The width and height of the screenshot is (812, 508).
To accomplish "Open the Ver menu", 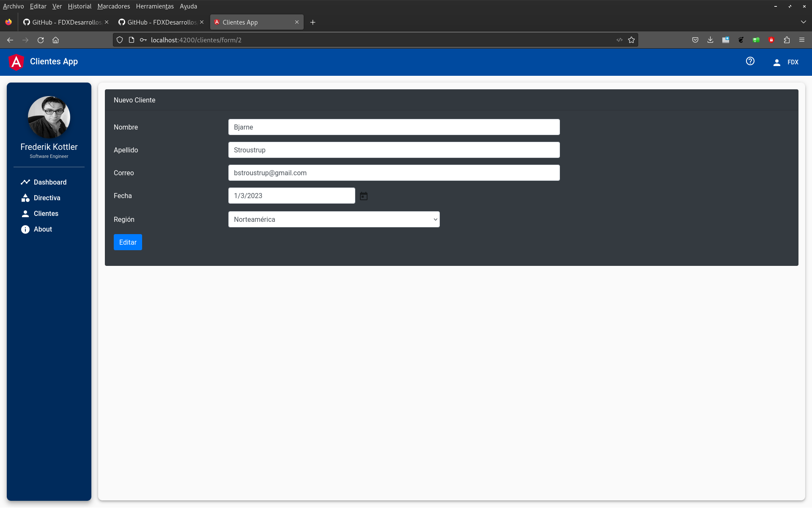I will coord(57,6).
